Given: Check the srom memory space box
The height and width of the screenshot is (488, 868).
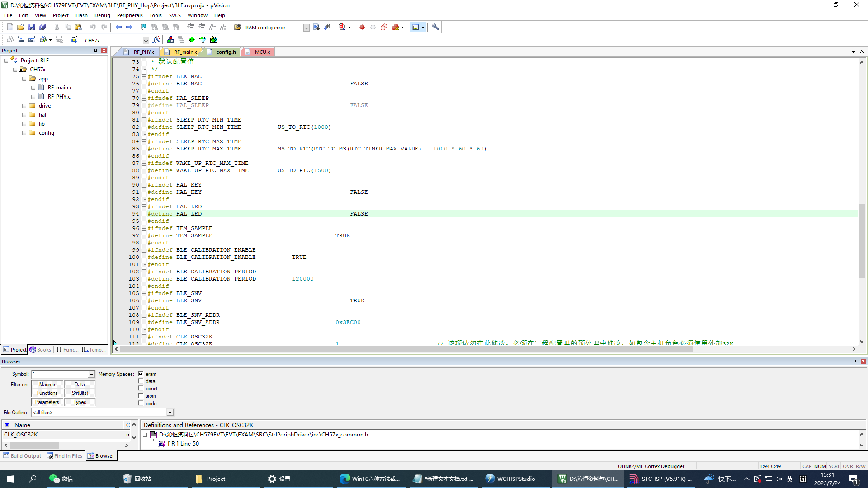Looking at the screenshot, I should tap(141, 396).
